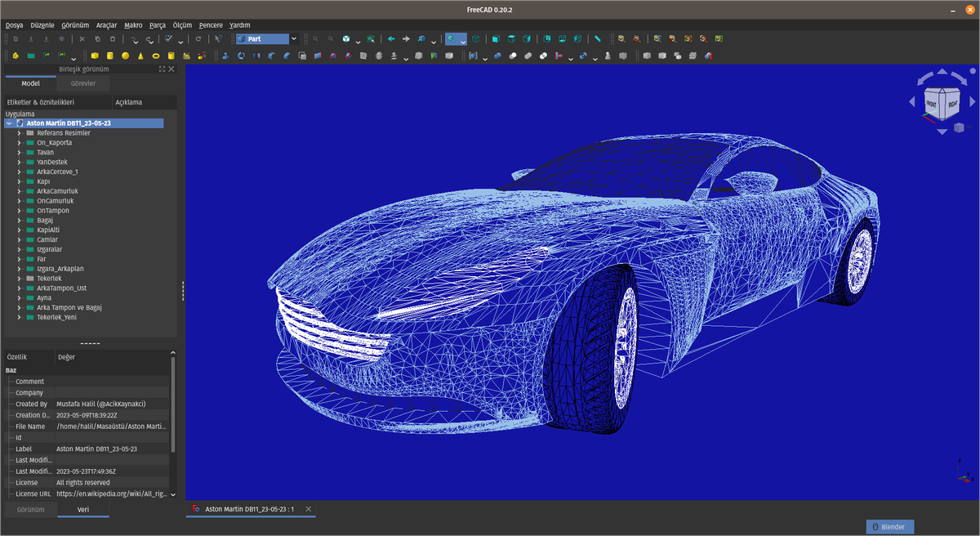Click the cut scissors icon
Viewport: 980px width, 536px height.
(x=82, y=38)
